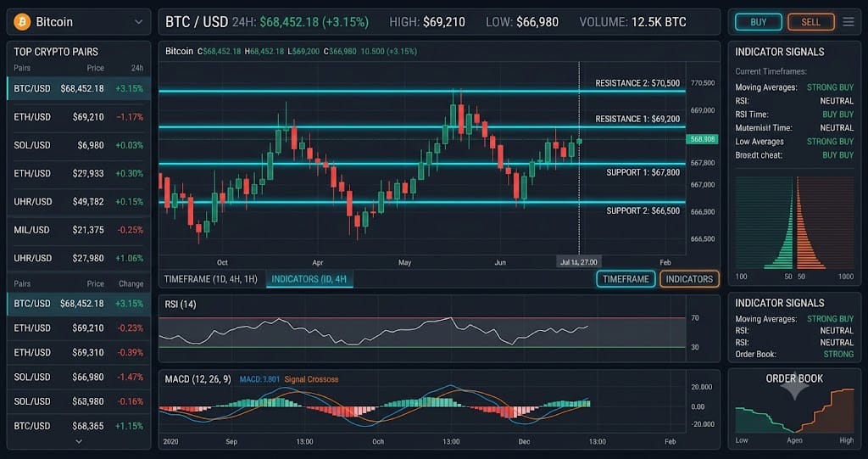Open the hamburger menu beside SELL

point(848,22)
